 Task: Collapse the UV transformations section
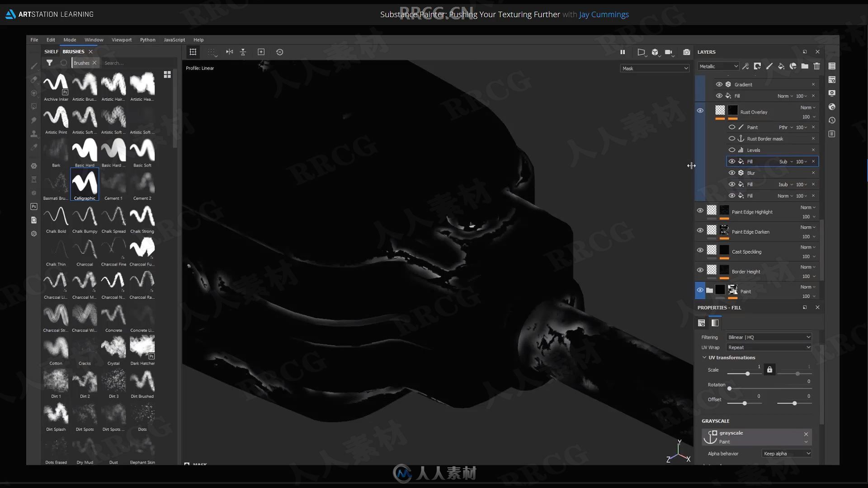[x=704, y=357]
